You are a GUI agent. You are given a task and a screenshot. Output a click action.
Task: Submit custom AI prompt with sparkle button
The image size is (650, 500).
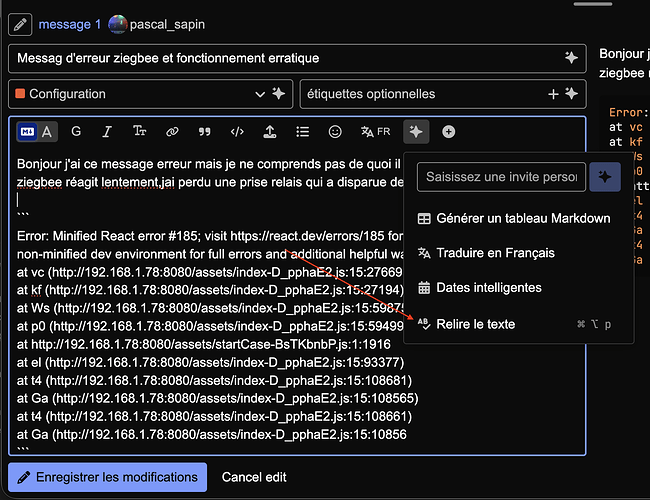coord(605,177)
